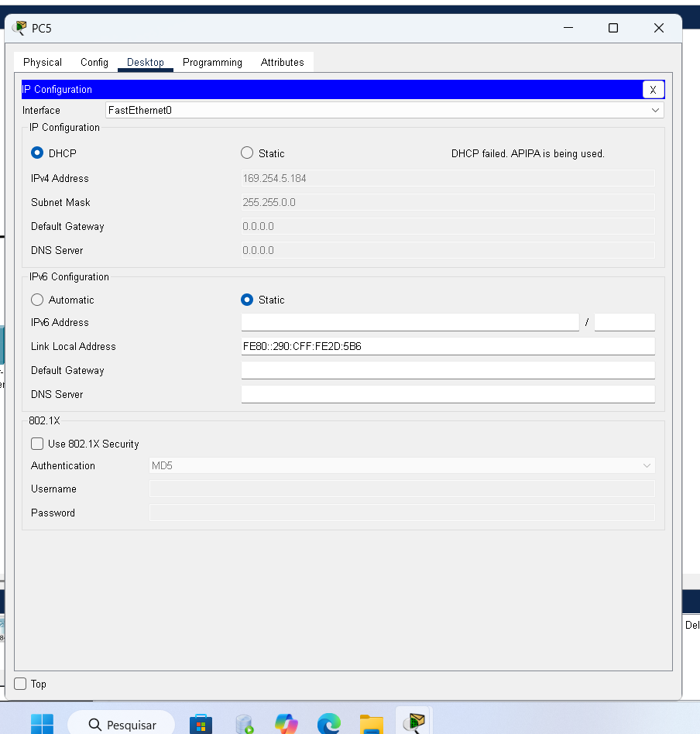700x734 pixels.
Task: Choose Static under IP Configuration
Action: (247, 153)
